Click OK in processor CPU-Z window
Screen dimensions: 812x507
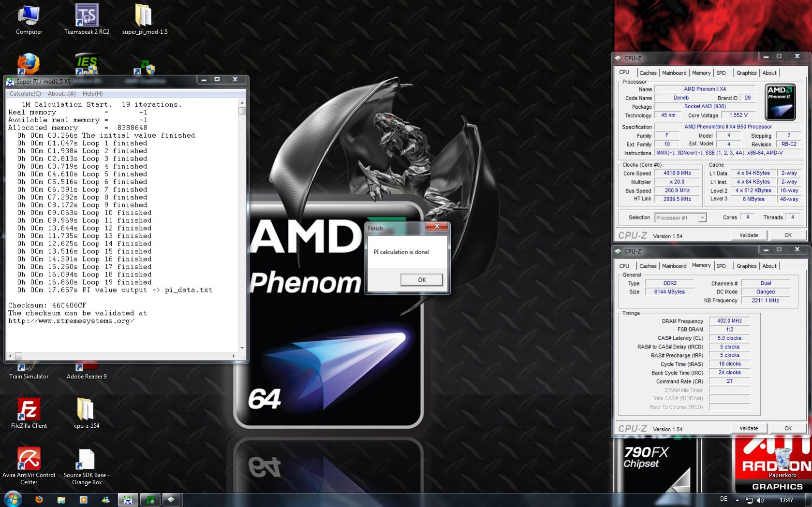coord(788,235)
